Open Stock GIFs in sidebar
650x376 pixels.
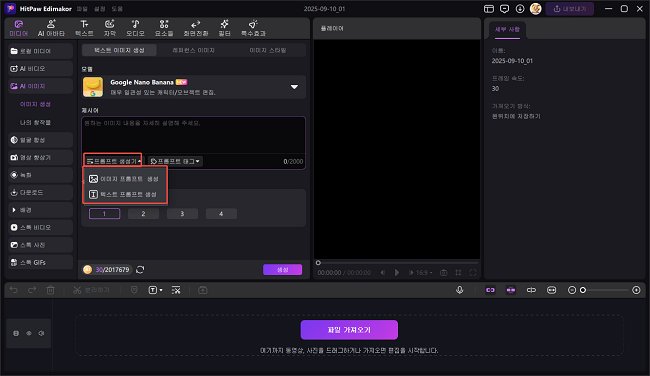pyautogui.click(x=40, y=262)
